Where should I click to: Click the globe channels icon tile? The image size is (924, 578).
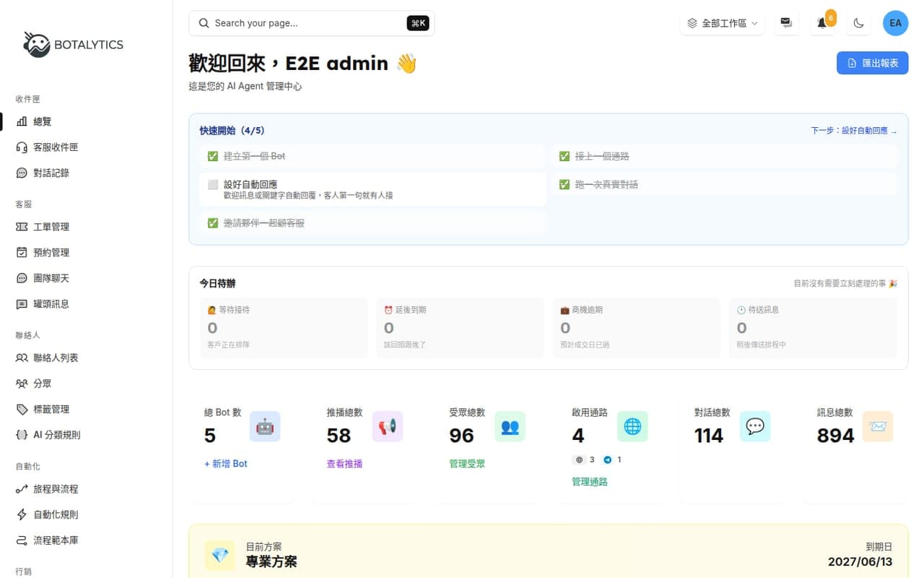point(632,426)
